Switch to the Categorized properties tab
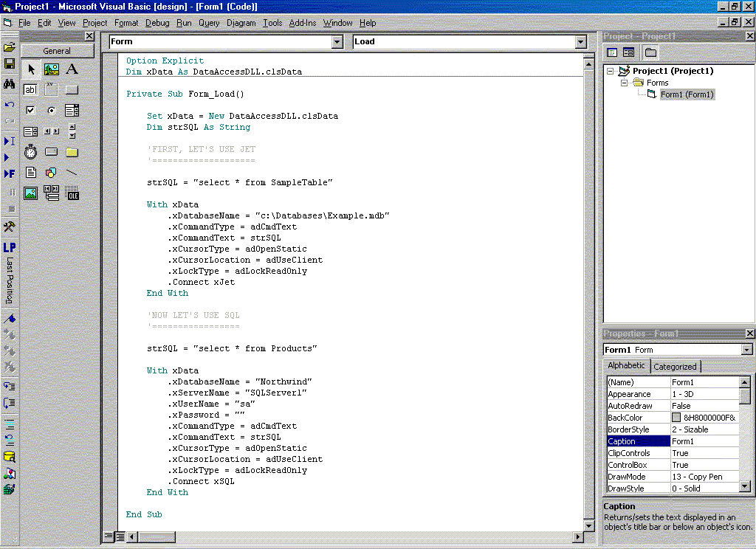This screenshot has width=756, height=549. pyautogui.click(x=675, y=366)
